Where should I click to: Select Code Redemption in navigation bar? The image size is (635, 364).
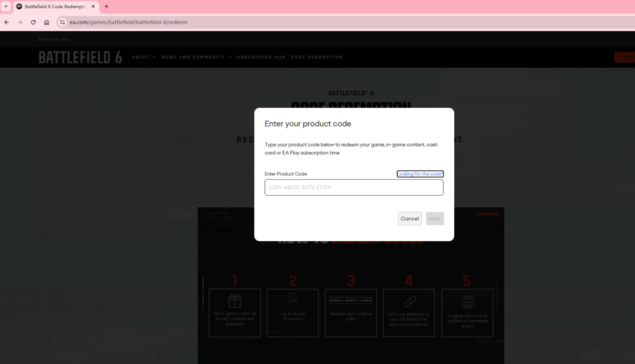coord(316,57)
